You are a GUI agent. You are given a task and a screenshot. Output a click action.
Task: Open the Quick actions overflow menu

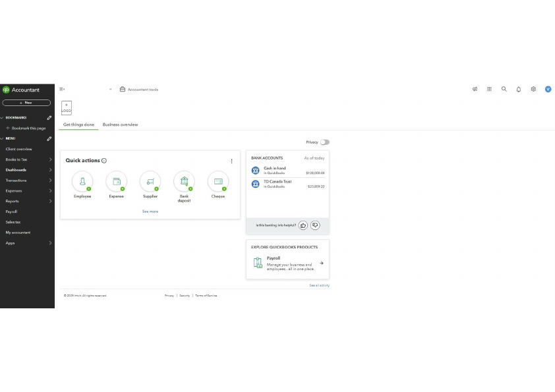click(231, 160)
